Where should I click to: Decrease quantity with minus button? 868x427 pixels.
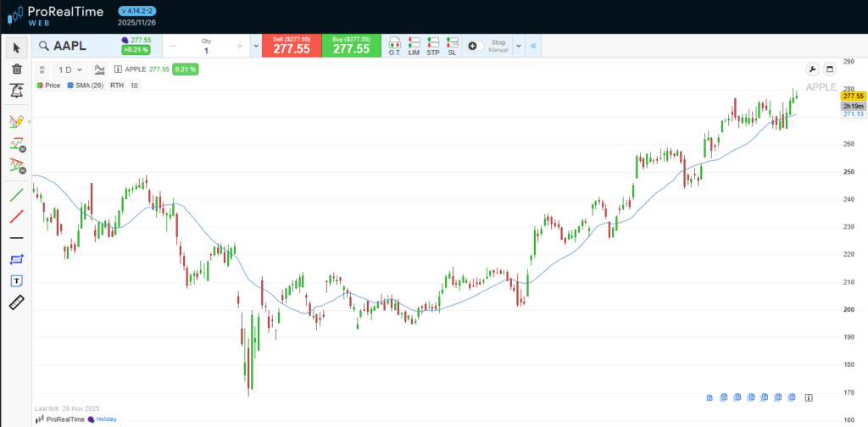pos(173,46)
